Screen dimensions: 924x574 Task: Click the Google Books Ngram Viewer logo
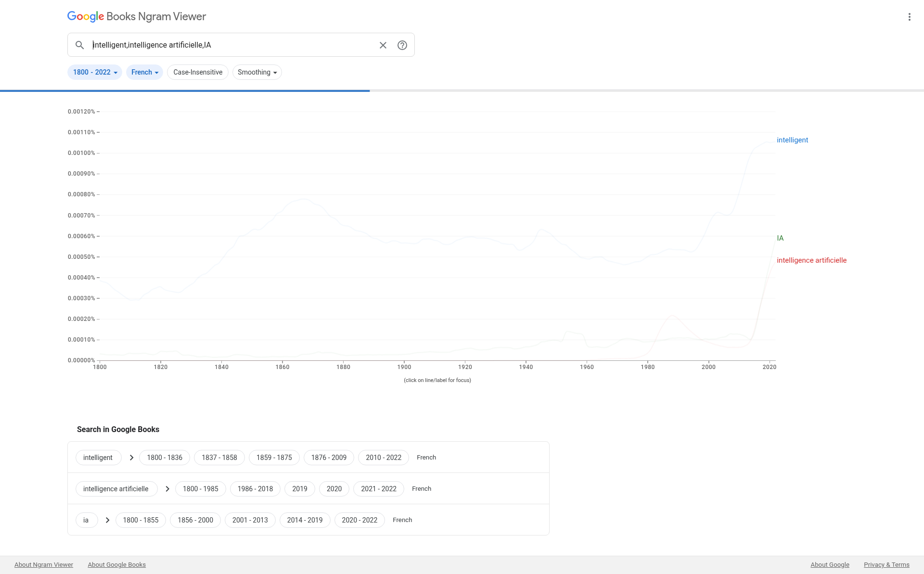pyautogui.click(x=137, y=17)
